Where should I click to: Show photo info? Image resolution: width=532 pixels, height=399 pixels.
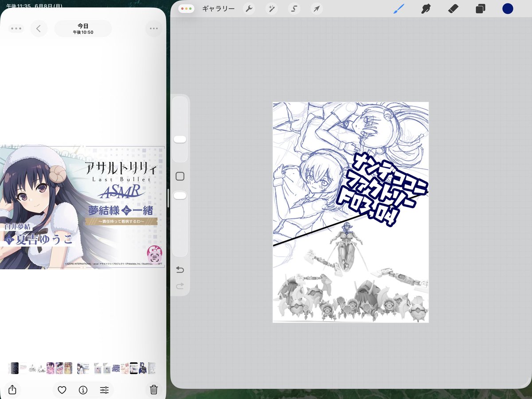pyautogui.click(x=83, y=390)
